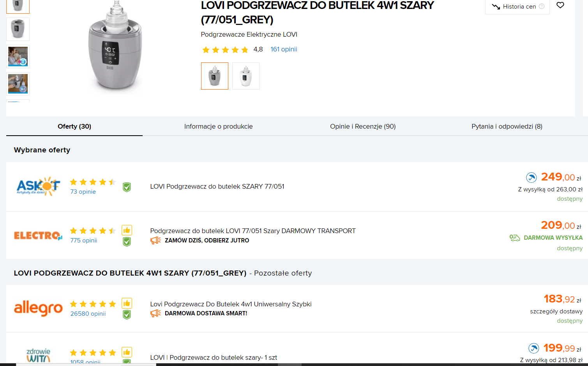Viewport: 588px width, 366px height.
Task: Click the Zdrowie Wita thumbs-up badge
Action: 127,352
